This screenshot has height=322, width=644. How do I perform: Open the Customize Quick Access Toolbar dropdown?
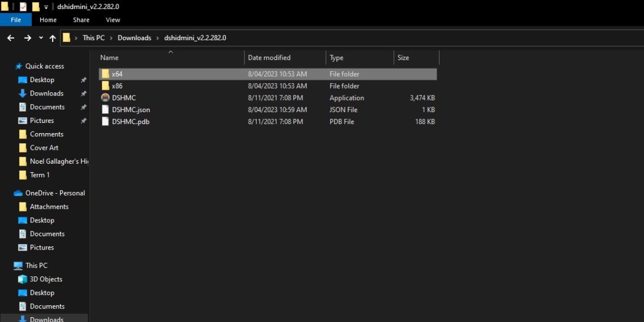[x=46, y=7]
